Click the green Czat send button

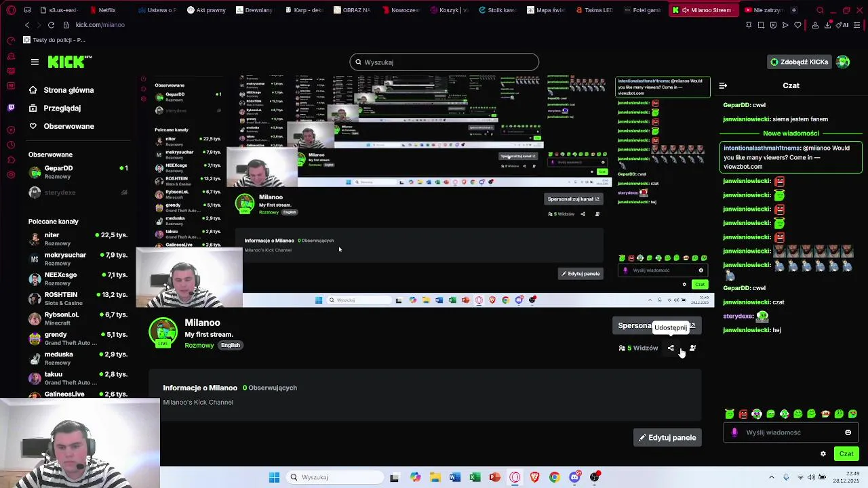[x=846, y=454]
